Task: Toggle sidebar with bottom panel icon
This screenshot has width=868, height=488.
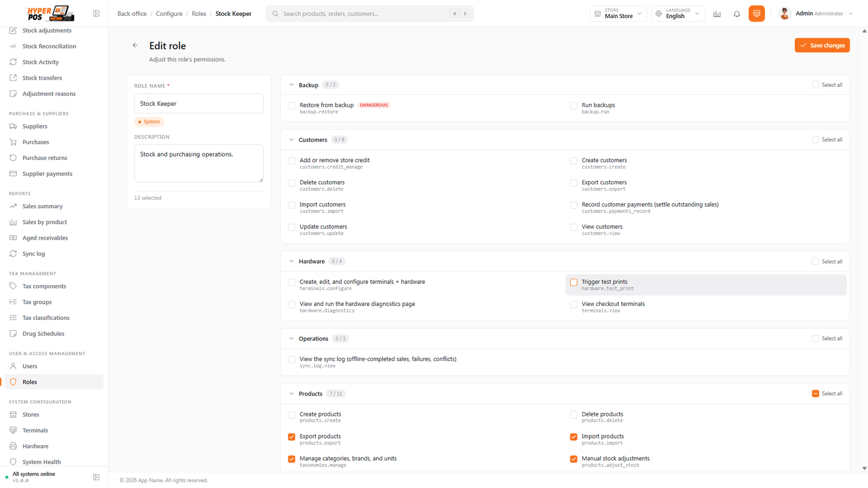Action: (96, 477)
